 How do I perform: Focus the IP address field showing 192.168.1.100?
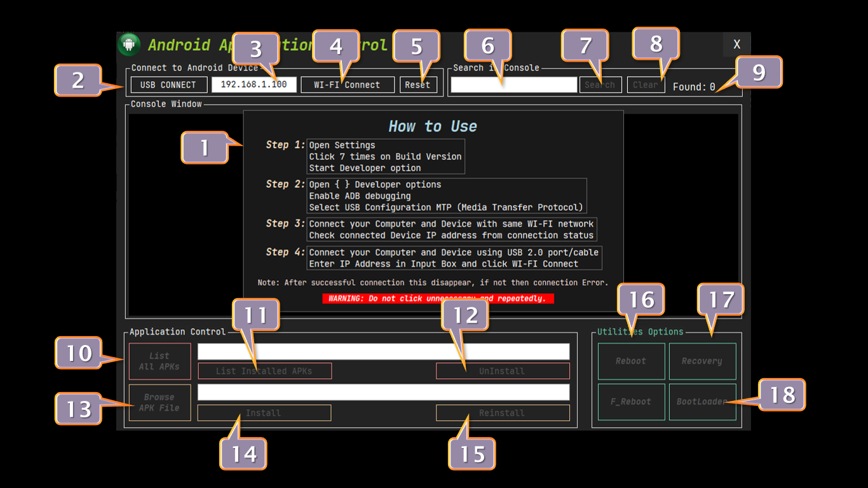click(x=254, y=85)
